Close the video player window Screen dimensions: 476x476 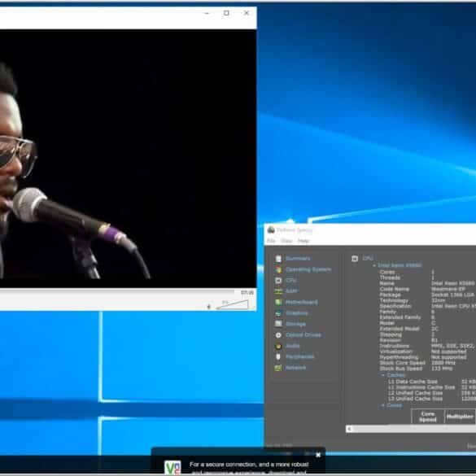pyautogui.click(x=247, y=13)
